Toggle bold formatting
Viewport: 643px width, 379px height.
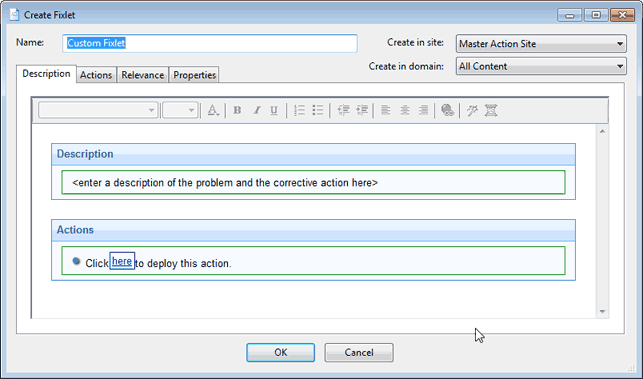(237, 110)
